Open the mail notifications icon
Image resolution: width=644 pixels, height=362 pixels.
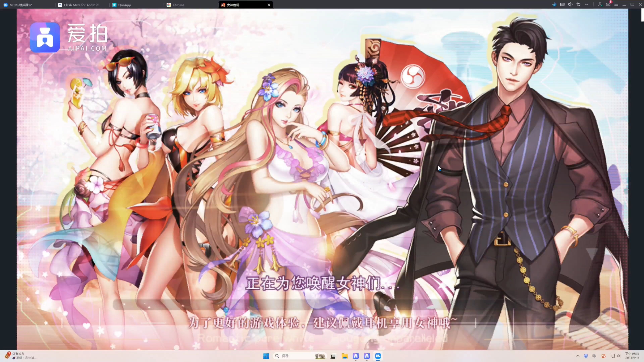tap(608, 5)
